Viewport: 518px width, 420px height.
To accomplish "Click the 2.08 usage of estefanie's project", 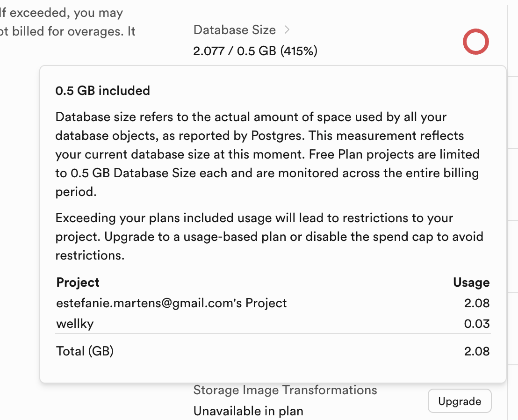I will click(477, 303).
